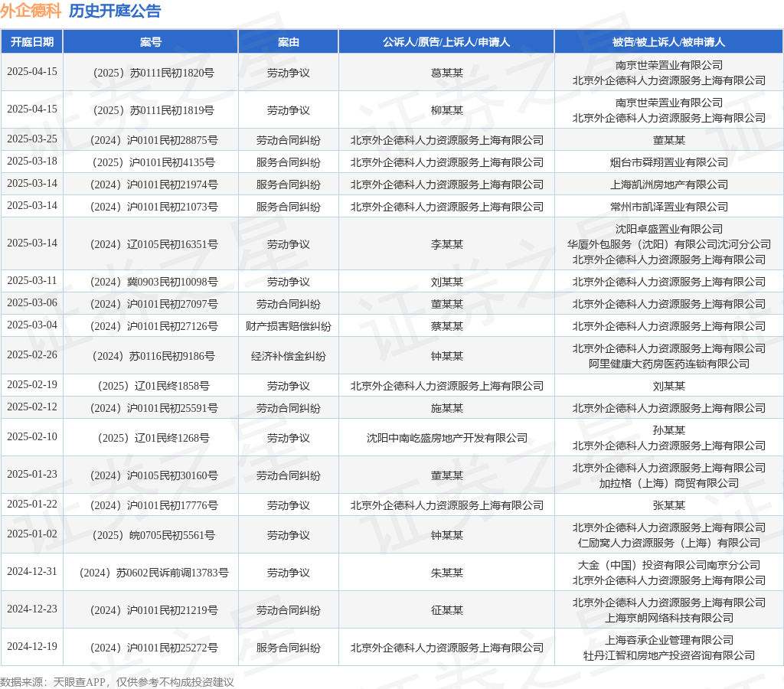Click the date 2025-01-22
Screen dimensions: 784x689
(32, 504)
